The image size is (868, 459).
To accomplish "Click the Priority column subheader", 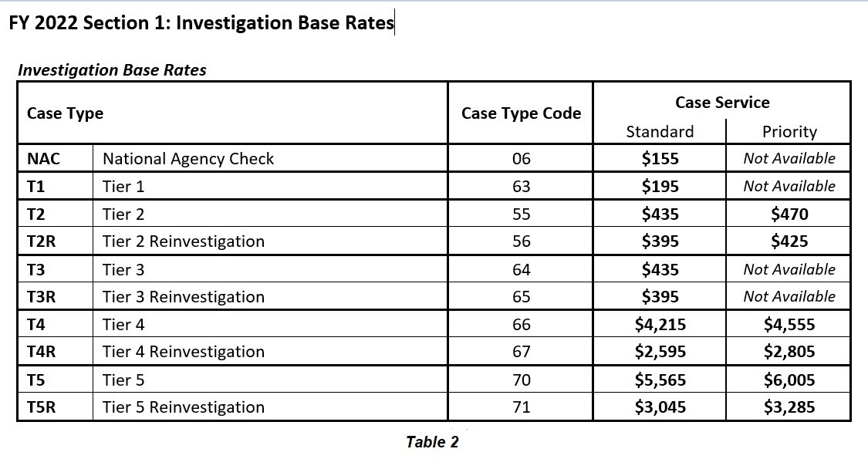I will click(789, 132).
